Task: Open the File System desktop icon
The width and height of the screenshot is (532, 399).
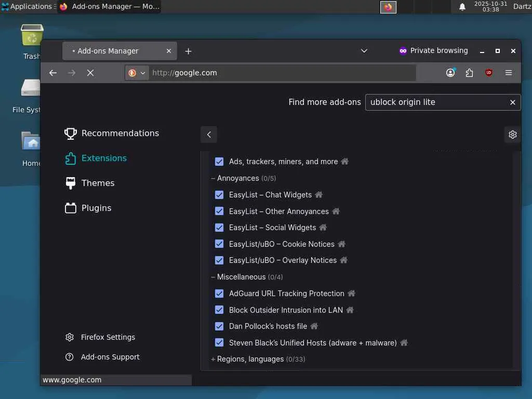Action: pos(27,96)
